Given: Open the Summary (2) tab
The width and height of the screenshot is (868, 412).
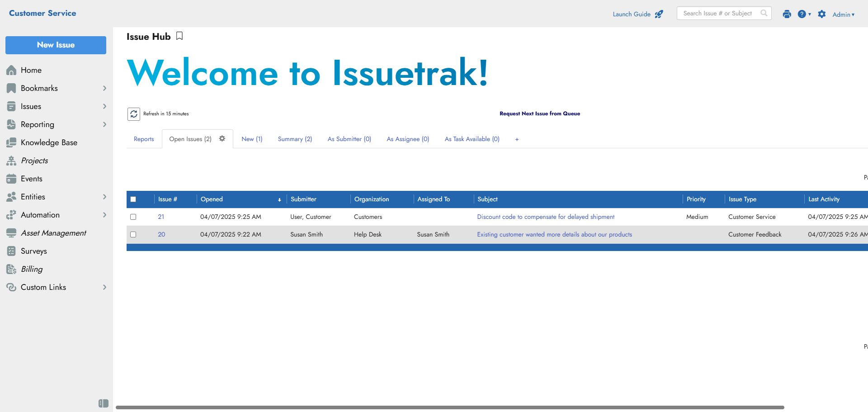Looking at the screenshot, I should coord(295,139).
